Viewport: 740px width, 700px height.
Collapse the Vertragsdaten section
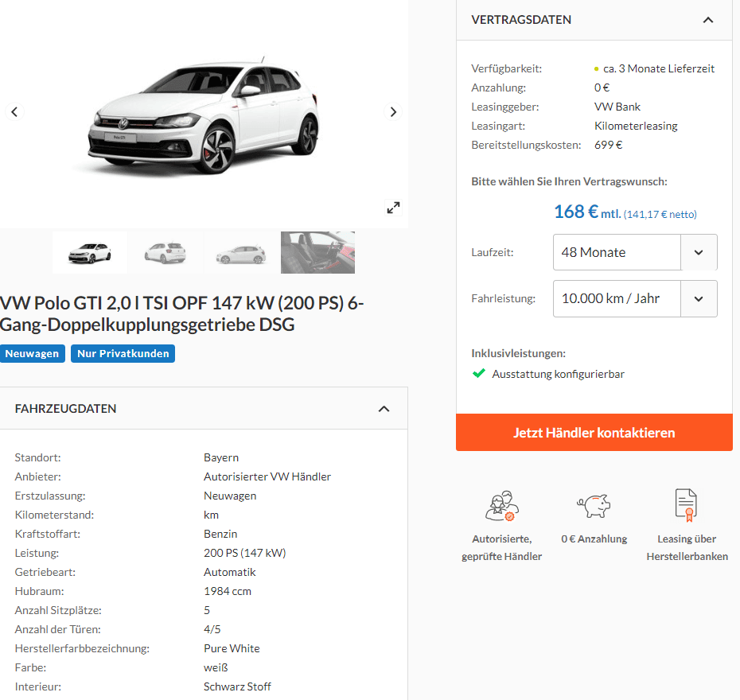pos(708,20)
